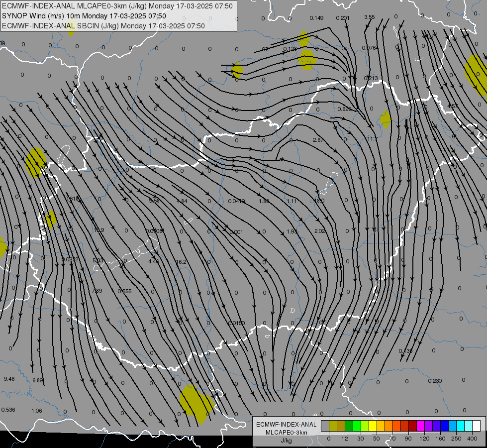
Task: Click the 3.55 value on the map
Action: coord(370,17)
